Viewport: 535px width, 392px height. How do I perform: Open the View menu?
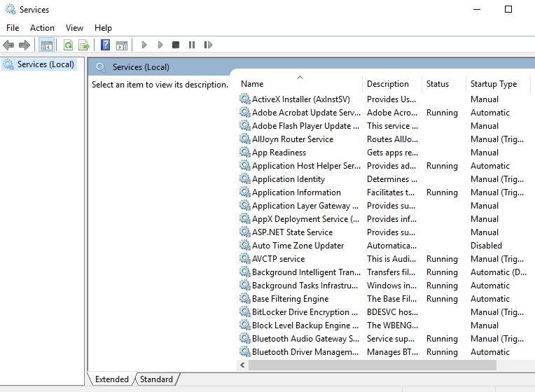coord(74,28)
